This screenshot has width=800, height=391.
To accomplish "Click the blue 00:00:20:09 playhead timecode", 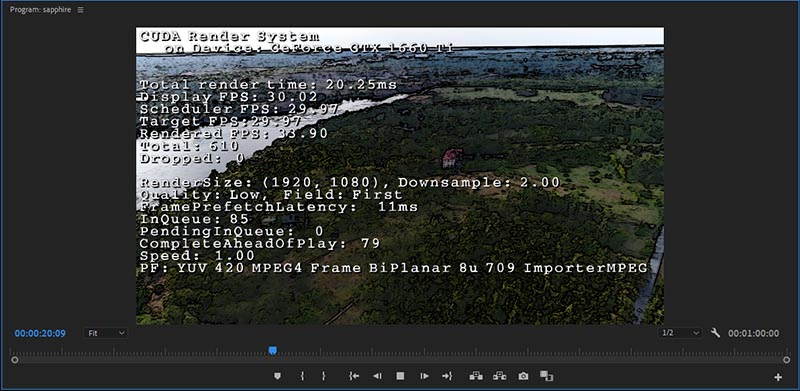I will [x=40, y=333].
